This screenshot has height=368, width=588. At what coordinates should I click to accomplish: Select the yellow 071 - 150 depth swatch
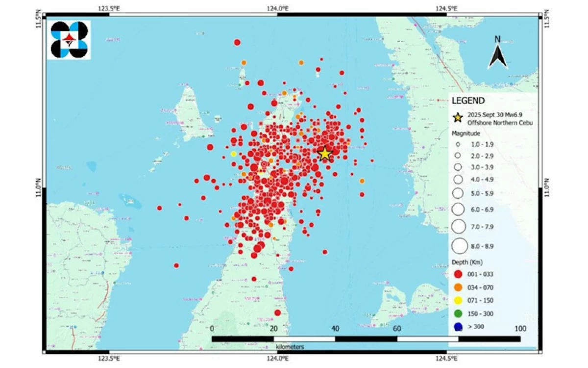[x=458, y=301]
